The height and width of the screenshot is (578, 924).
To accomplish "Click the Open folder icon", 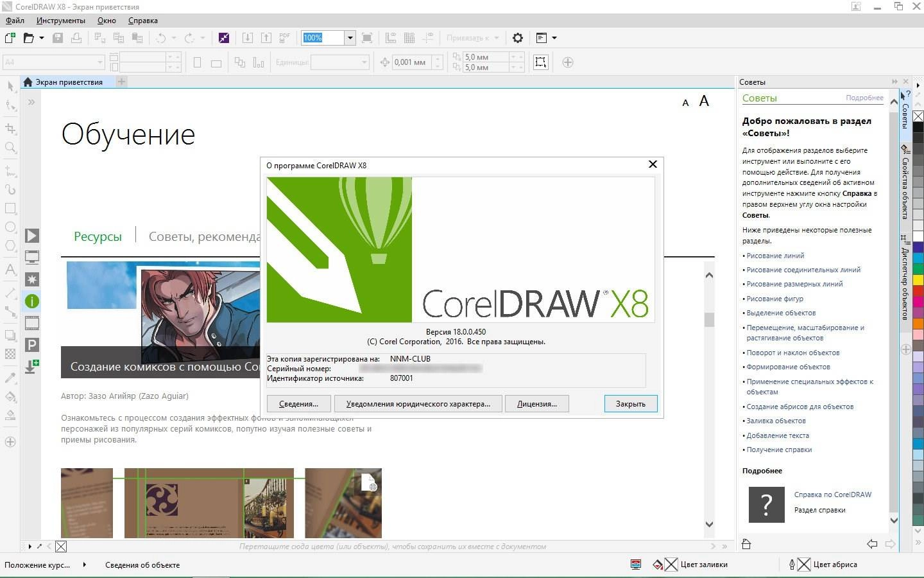I will pyautogui.click(x=28, y=38).
